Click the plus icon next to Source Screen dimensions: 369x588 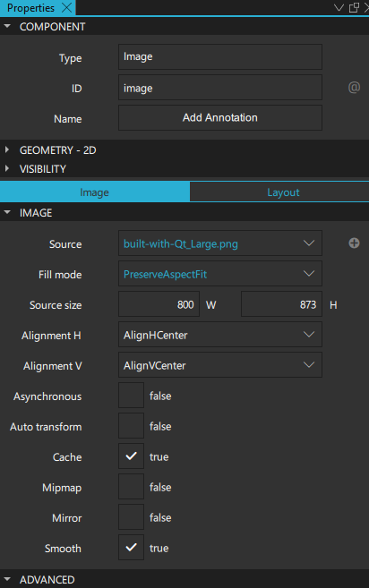(354, 243)
